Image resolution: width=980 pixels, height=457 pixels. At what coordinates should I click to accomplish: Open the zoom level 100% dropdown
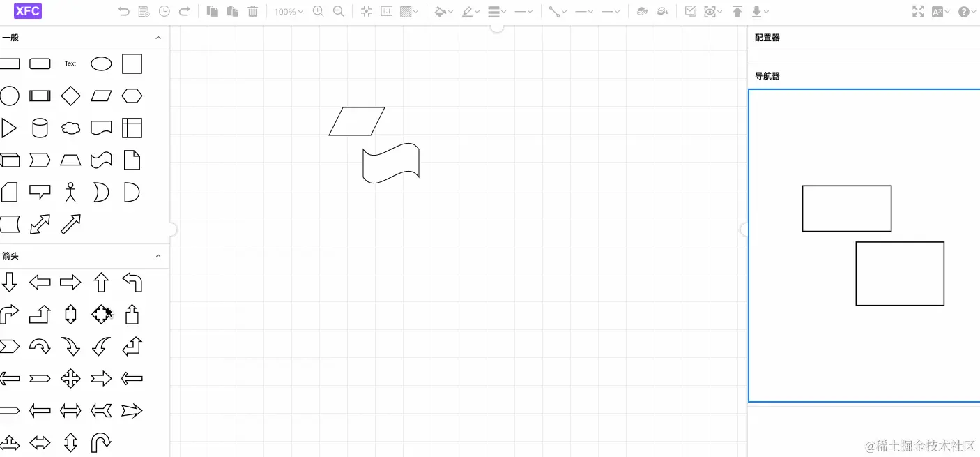tap(287, 11)
